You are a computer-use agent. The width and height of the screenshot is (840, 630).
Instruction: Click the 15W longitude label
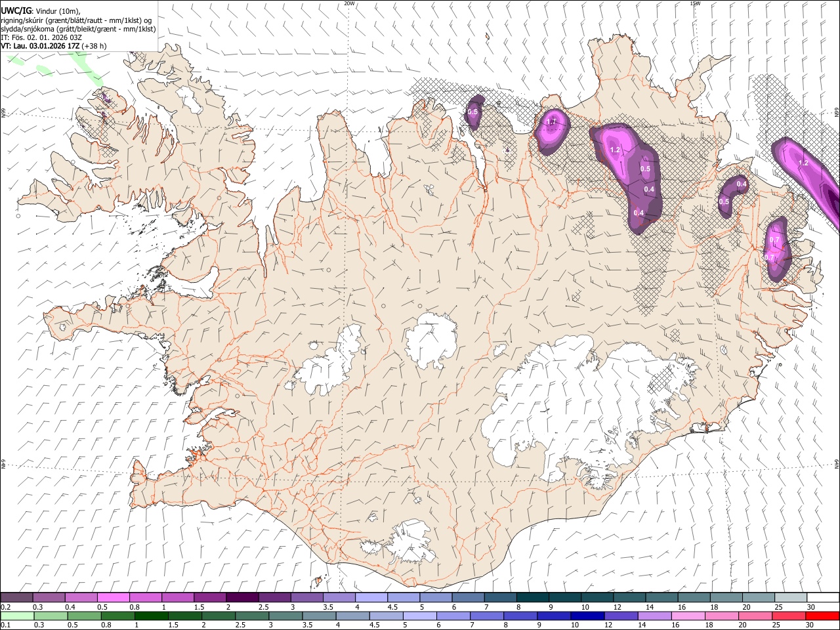click(x=695, y=3)
